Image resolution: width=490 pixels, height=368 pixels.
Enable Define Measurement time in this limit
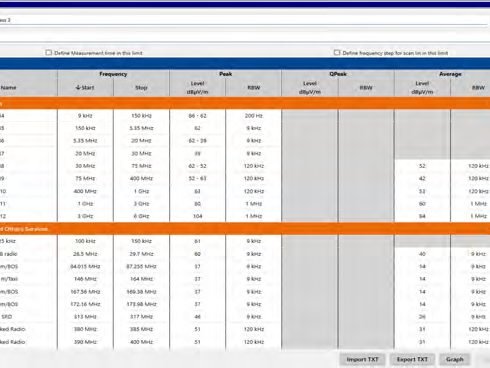point(49,53)
